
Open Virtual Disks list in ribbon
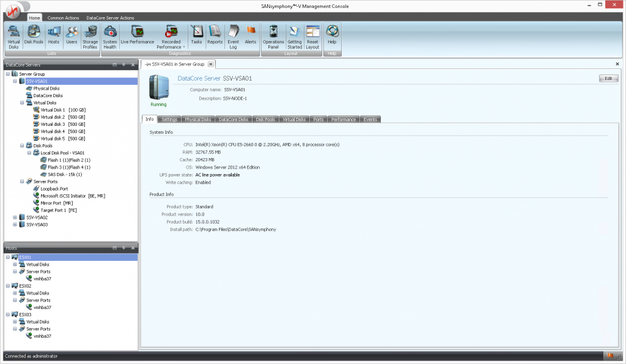(13, 36)
